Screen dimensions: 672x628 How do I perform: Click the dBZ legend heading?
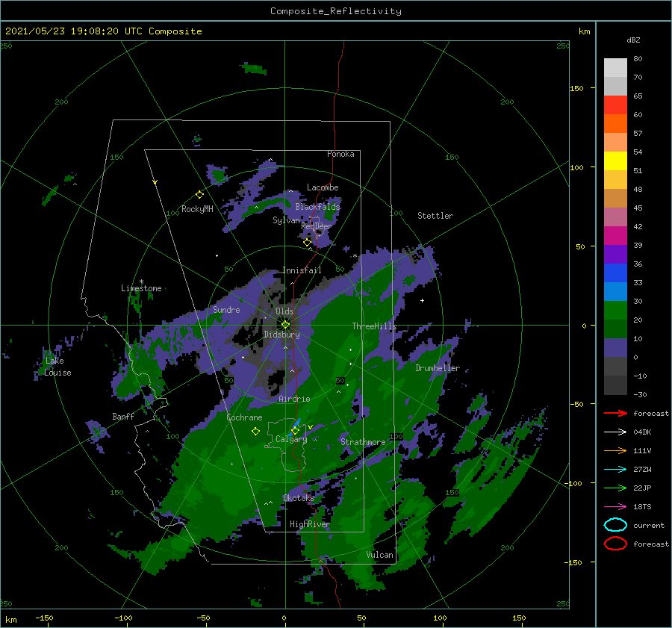tap(633, 40)
